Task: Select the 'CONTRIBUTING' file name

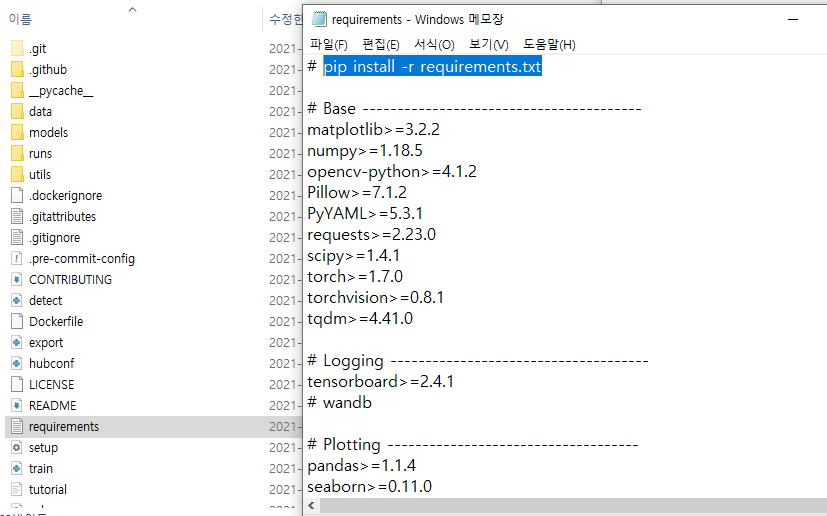Action: pos(71,280)
